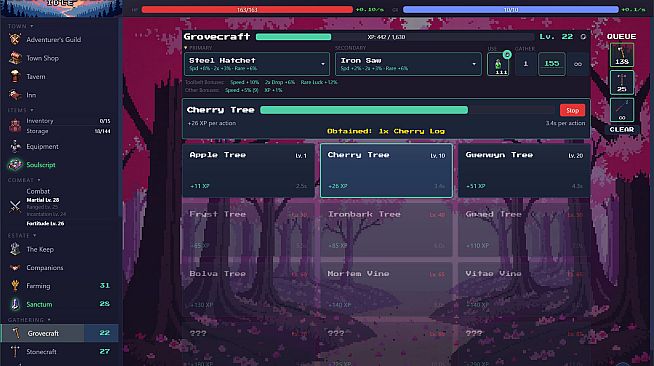The width and height of the screenshot is (654, 366).
Task: Visit the Tavern icon
Action: [x=15, y=76]
